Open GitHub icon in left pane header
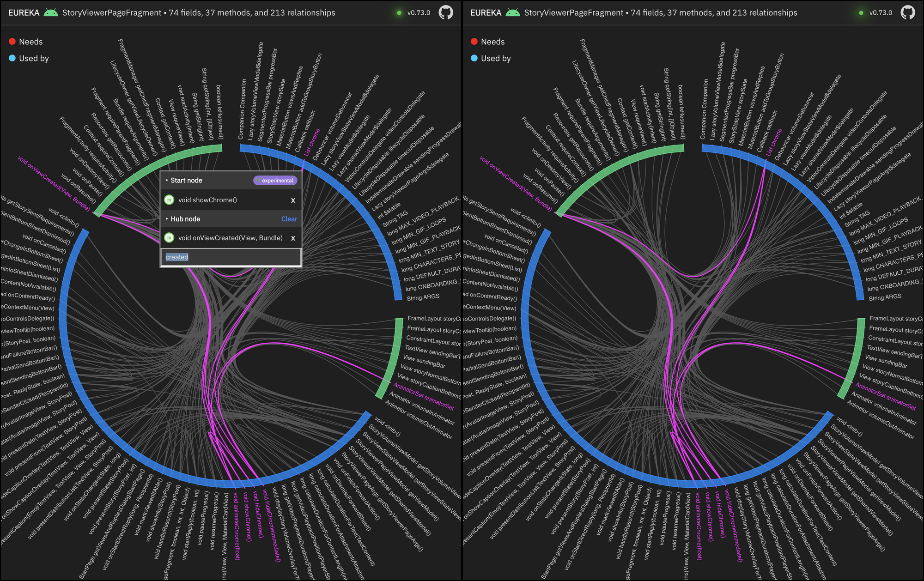Image resolution: width=924 pixels, height=581 pixels. click(445, 12)
